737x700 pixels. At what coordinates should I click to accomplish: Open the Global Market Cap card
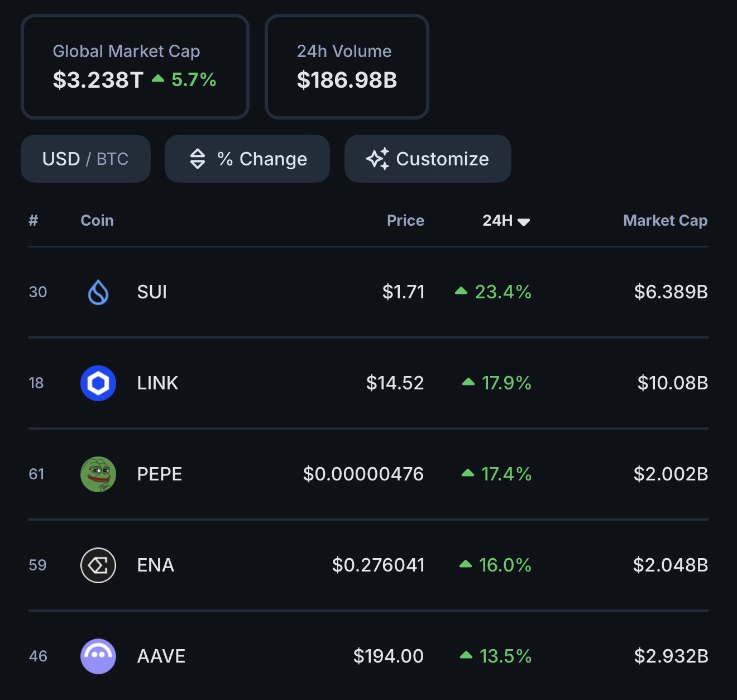(135, 66)
